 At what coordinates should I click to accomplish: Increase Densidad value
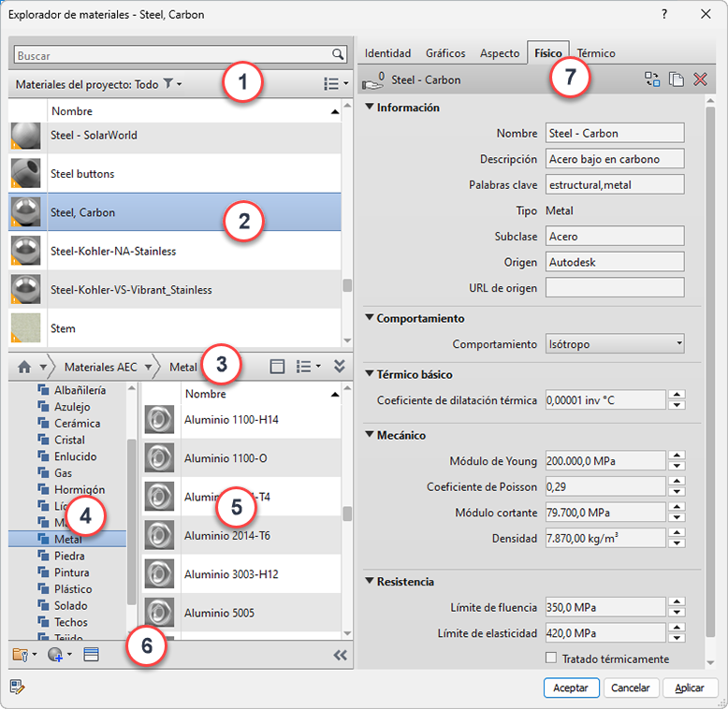[677, 532]
